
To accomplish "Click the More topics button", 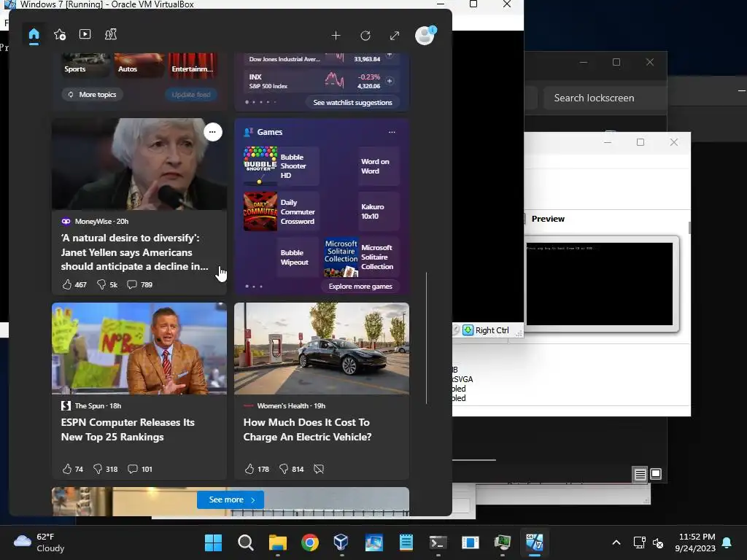I will click(93, 94).
